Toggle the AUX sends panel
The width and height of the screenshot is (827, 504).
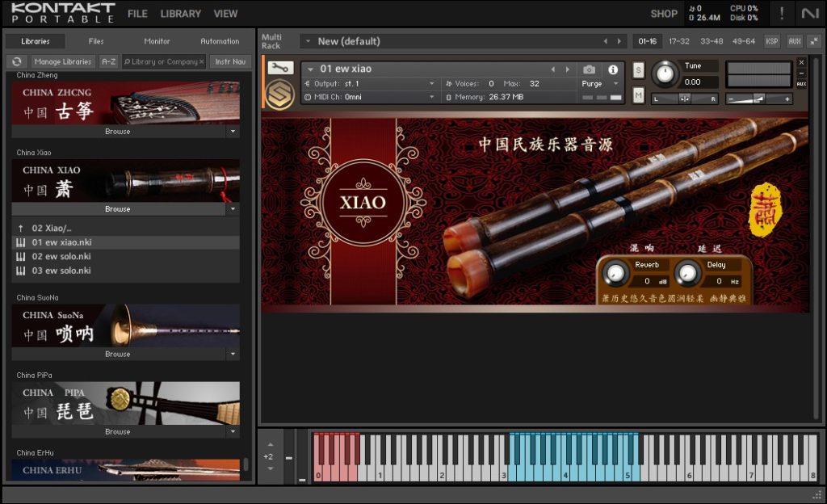click(x=795, y=41)
